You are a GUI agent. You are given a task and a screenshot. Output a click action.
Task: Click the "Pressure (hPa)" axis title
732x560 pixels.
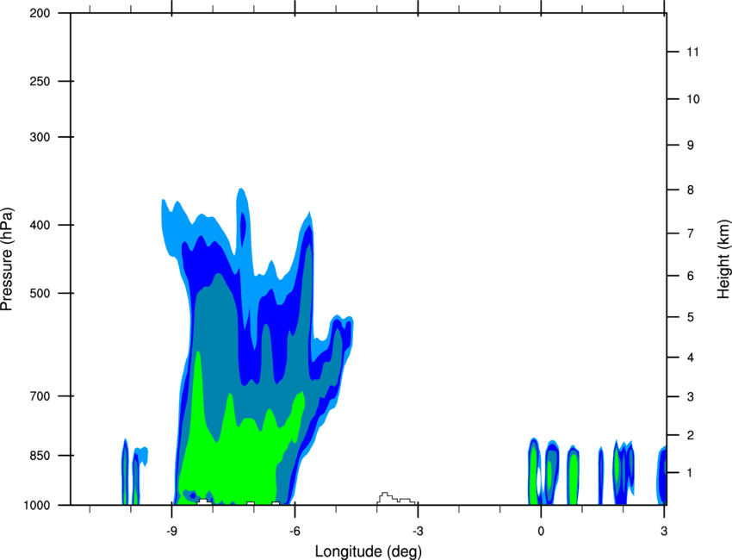(x=7, y=259)
